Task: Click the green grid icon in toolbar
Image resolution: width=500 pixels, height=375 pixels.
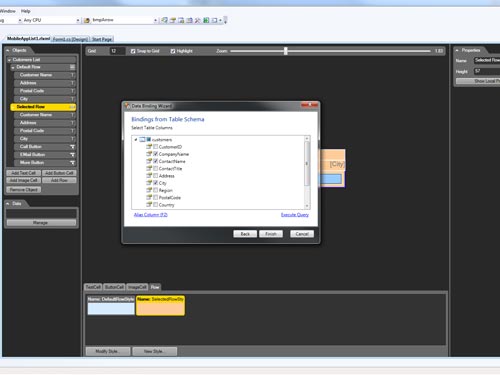Action: coord(206,20)
